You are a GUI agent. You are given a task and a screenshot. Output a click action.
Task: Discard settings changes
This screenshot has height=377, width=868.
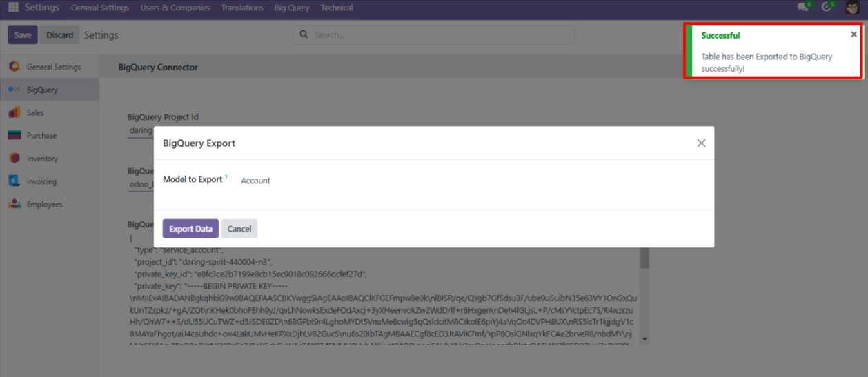point(60,35)
